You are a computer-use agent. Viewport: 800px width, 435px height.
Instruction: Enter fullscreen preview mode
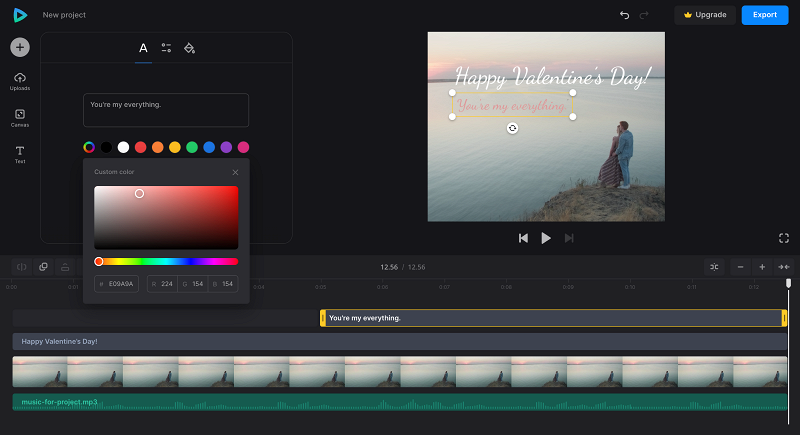784,238
